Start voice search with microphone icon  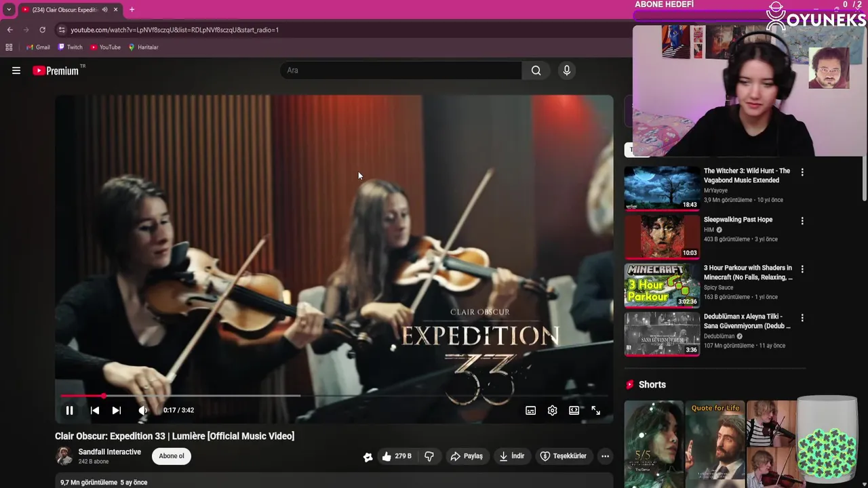click(567, 70)
